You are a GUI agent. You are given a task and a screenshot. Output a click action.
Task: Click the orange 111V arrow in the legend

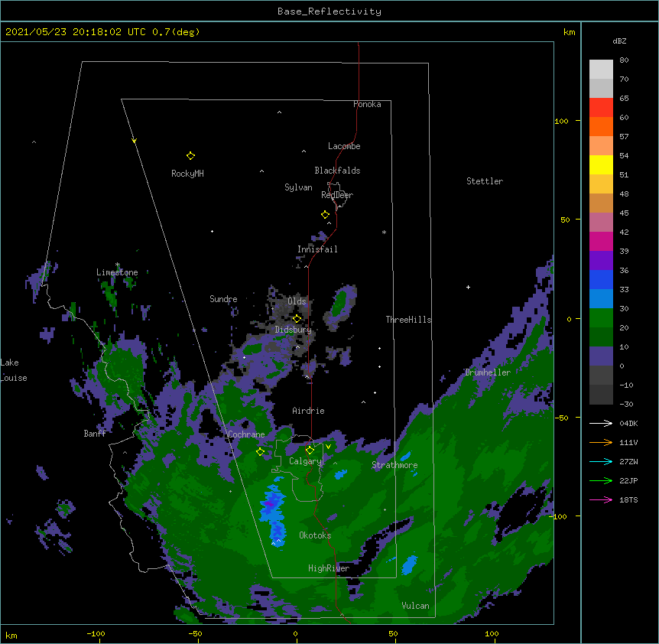click(x=601, y=442)
